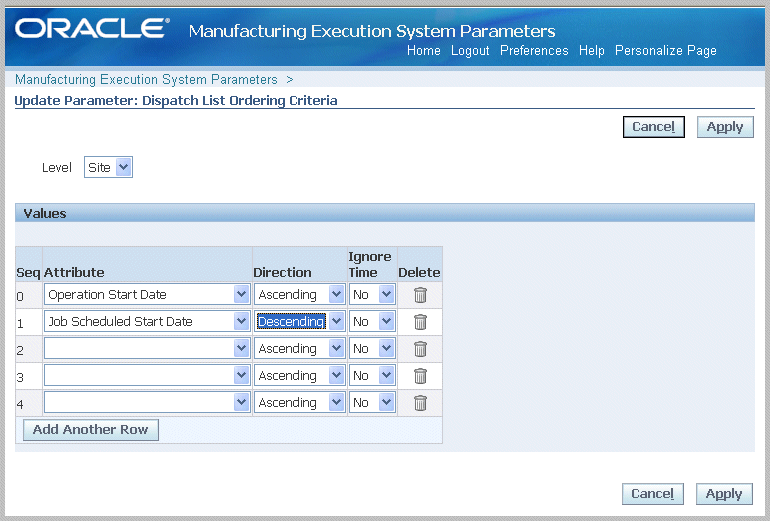Open the empty Attribute dropdown in row 2
Viewport: 770px width, 521px height.
pyautogui.click(x=147, y=349)
